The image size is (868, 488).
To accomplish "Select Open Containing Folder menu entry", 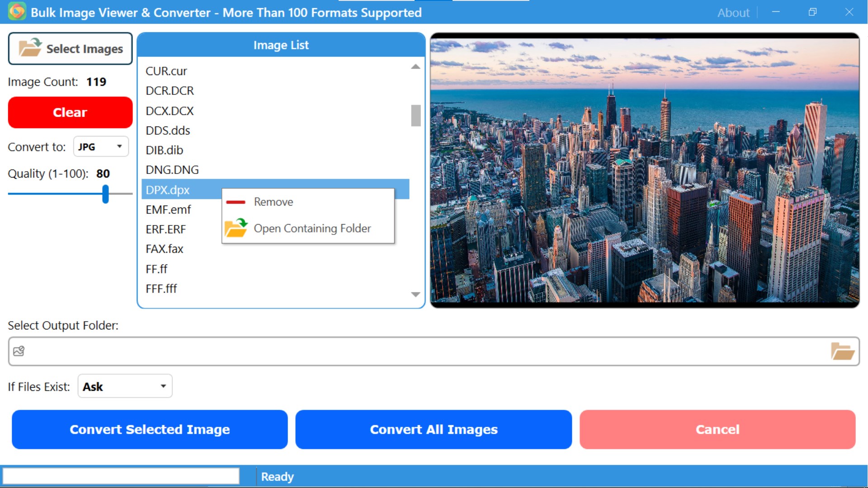I will click(312, 228).
